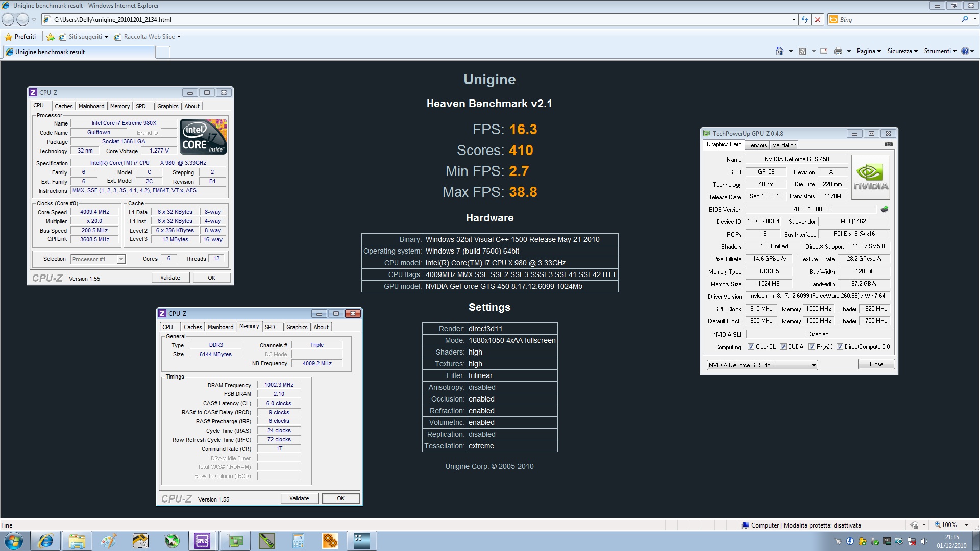Click Validate in the top CPU-Z window
This screenshot has width=980, height=551.
[170, 278]
